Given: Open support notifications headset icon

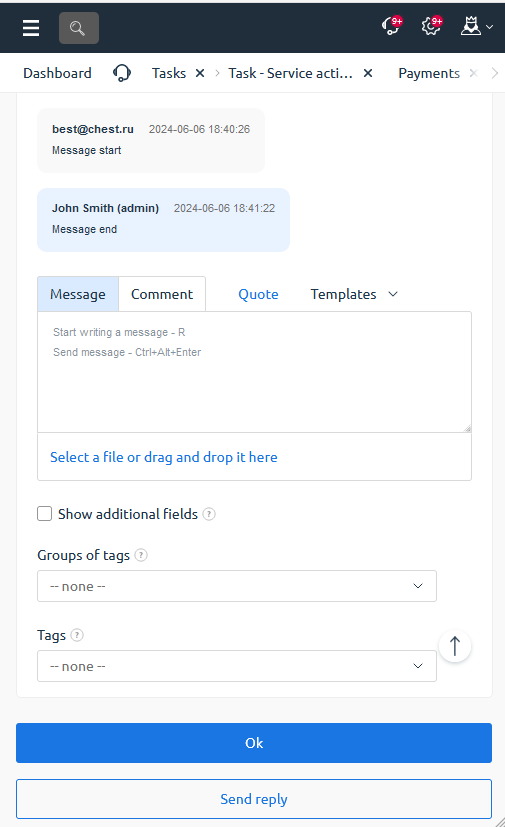Looking at the screenshot, I should (x=392, y=25).
